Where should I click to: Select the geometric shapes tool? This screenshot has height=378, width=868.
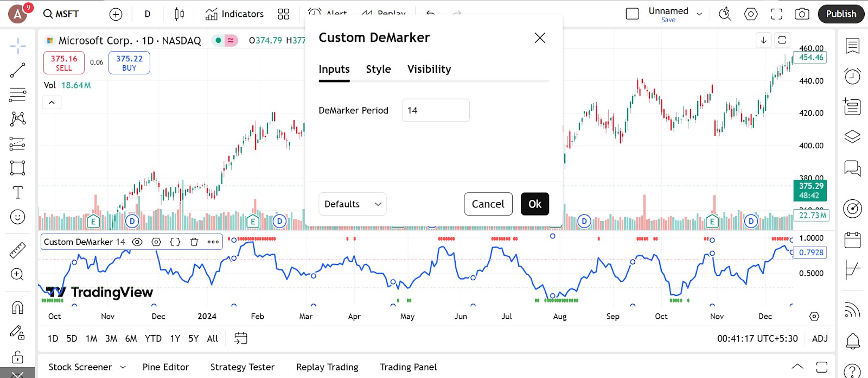pos(17,168)
